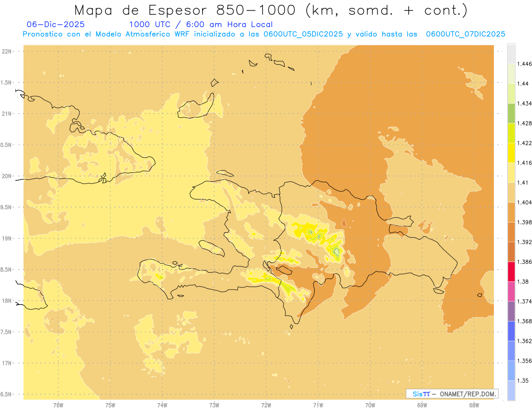Click the '69W' longitude label
The height and width of the screenshot is (411, 532).
422,405
